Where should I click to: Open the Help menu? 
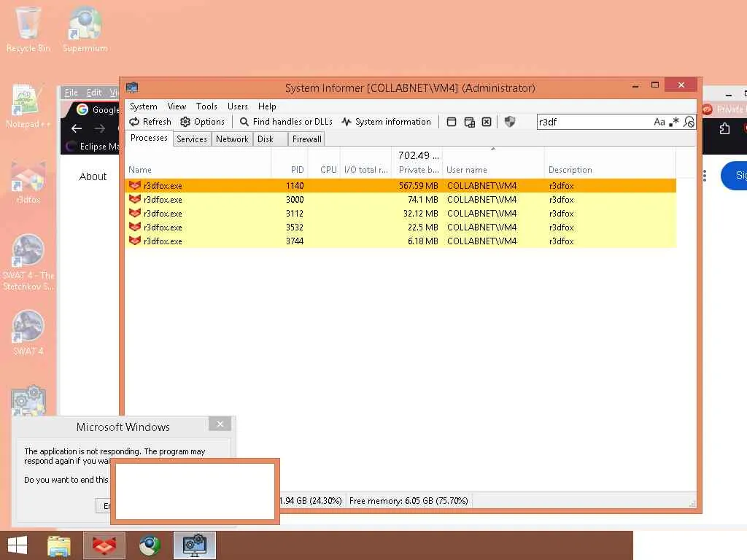pos(267,106)
